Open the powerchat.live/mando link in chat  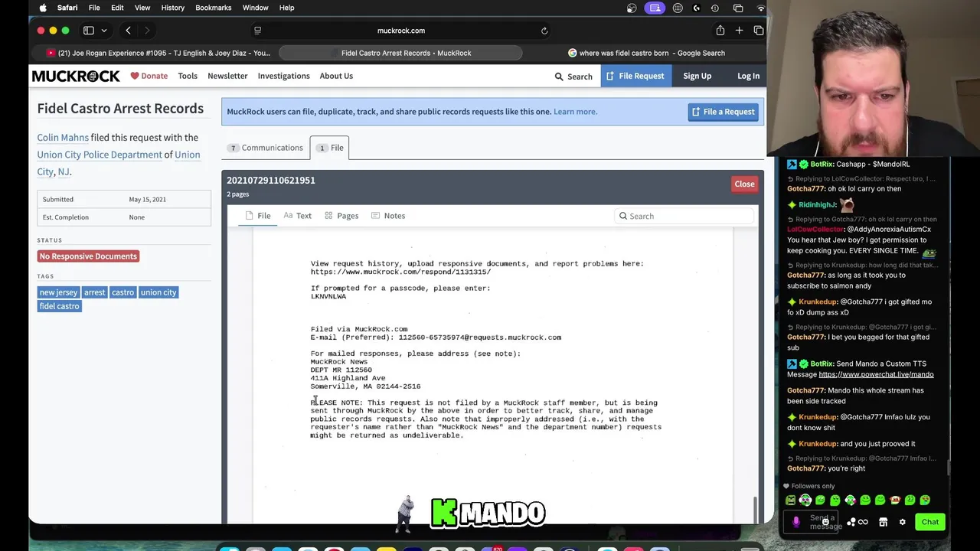[876, 374]
